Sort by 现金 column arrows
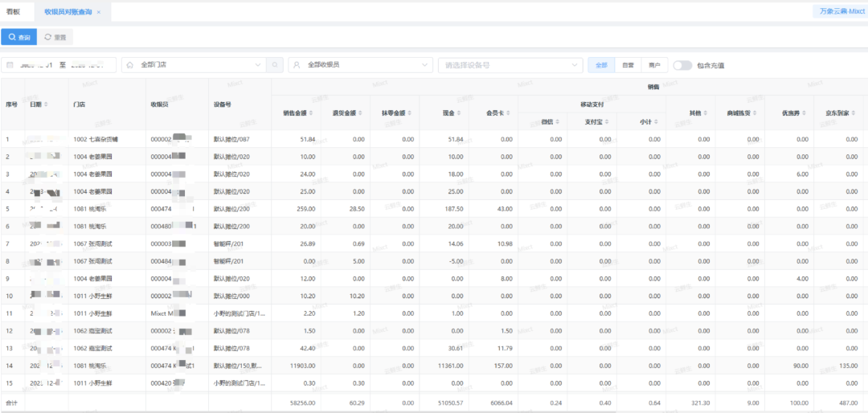Viewport: 868px width, 413px height. pos(460,113)
